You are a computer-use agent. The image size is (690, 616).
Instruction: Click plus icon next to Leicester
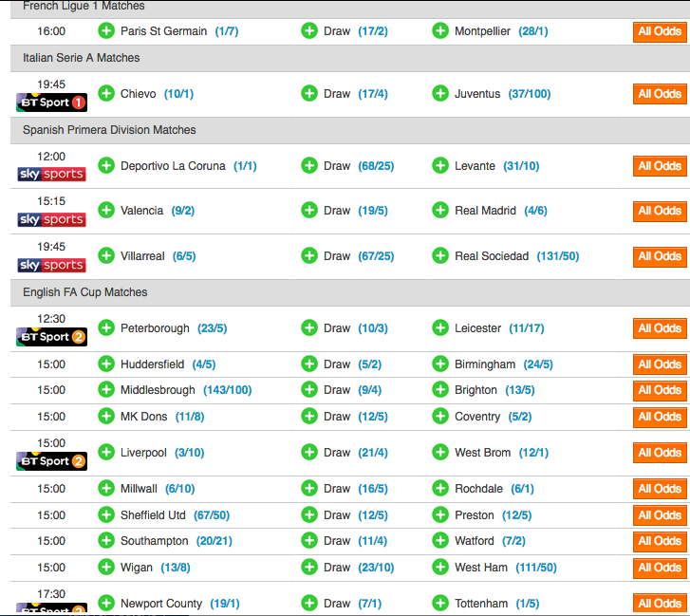[x=440, y=327]
